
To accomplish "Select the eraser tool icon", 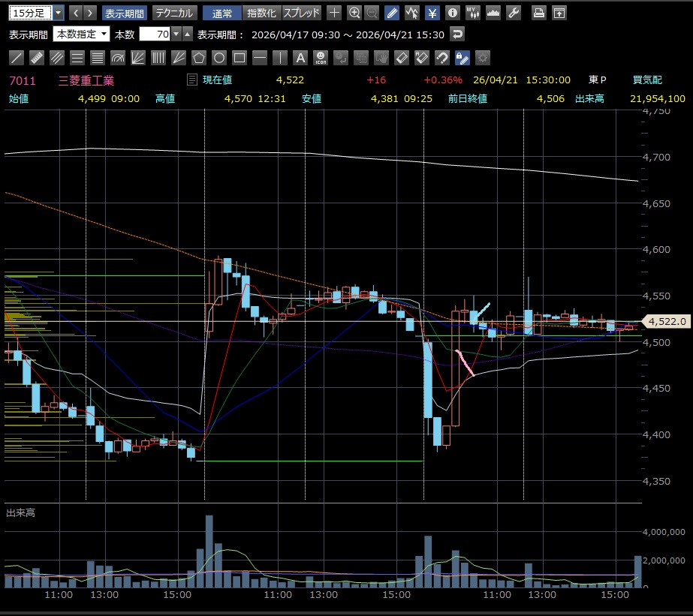I will pyautogui.click(x=402, y=58).
